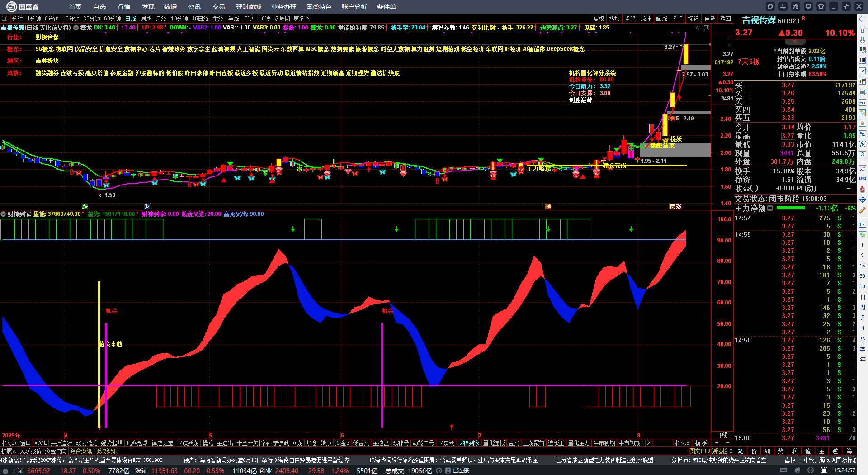Click the red S icon in sidebar
This screenshot has width=868, height=475.
click(863, 189)
